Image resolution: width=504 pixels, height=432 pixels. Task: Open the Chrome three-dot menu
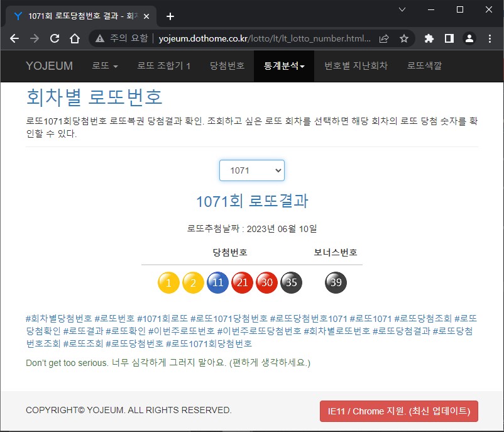coord(490,38)
